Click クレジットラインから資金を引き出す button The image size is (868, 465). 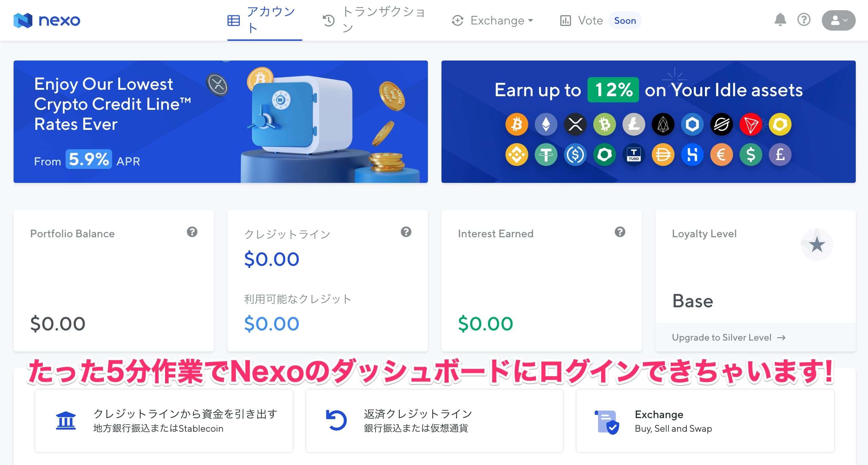click(164, 421)
